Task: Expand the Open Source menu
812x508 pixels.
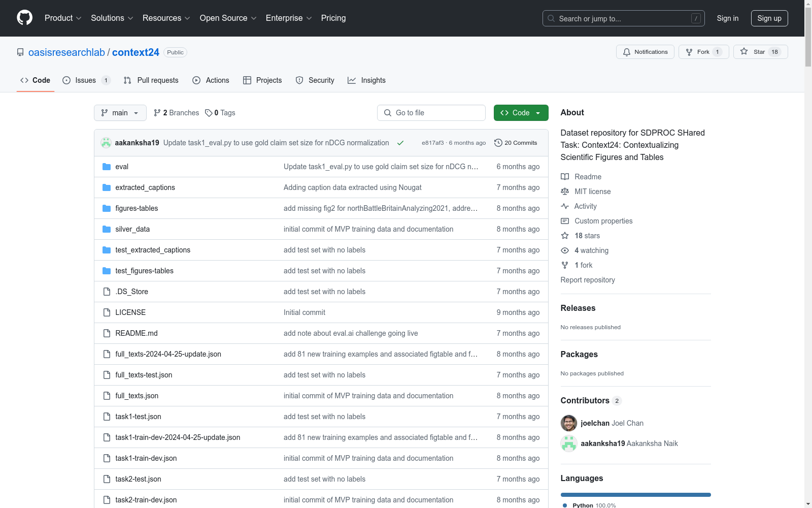Action: [x=228, y=18]
